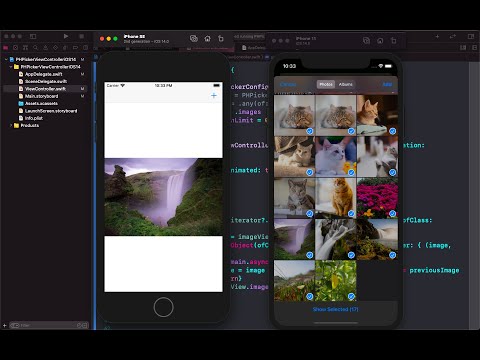Image resolution: width=480 pixels, height=360 pixels.
Task: Open Info.plist in navigator
Action: click(34, 118)
